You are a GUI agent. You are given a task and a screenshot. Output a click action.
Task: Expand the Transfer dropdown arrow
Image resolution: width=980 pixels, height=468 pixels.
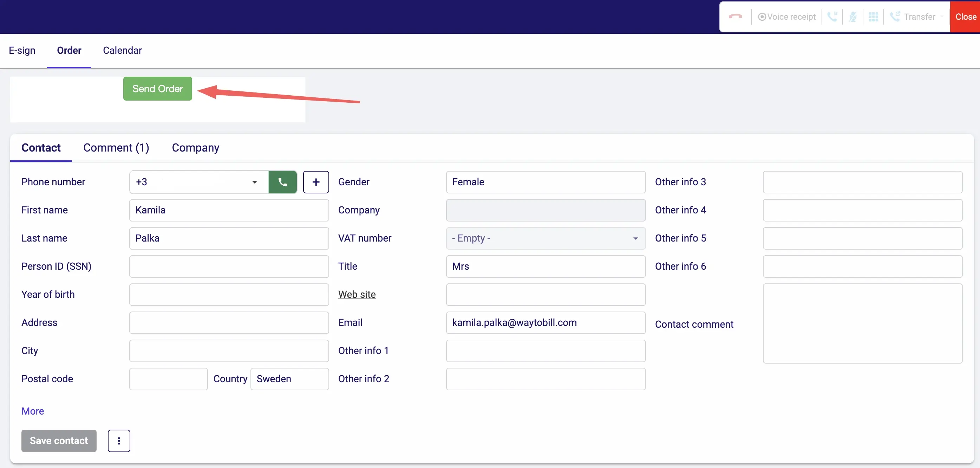(942, 17)
